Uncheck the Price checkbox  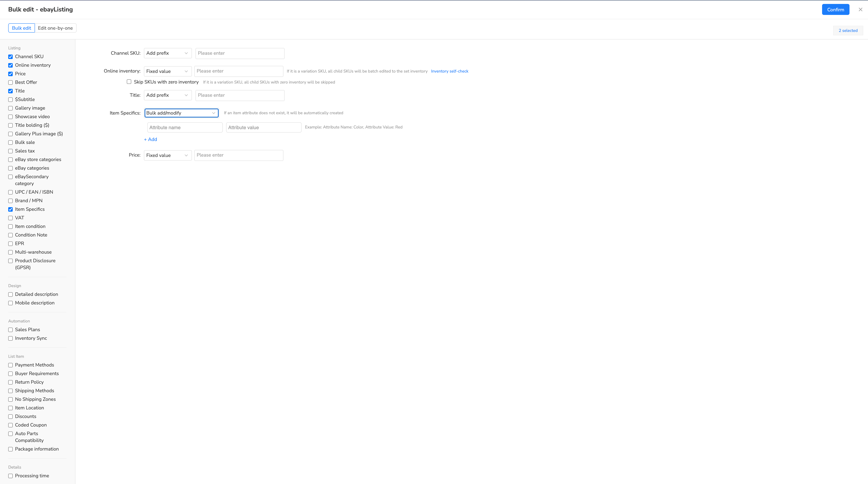[x=10, y=74]
